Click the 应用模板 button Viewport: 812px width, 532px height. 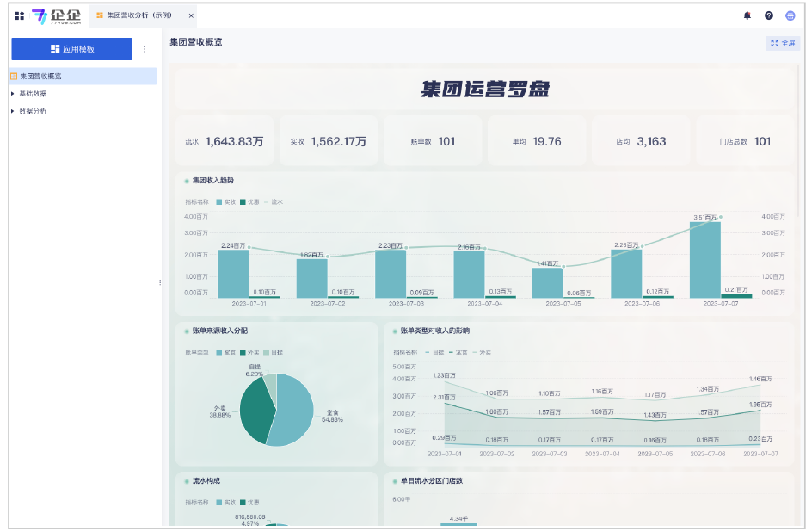[72, 49]
